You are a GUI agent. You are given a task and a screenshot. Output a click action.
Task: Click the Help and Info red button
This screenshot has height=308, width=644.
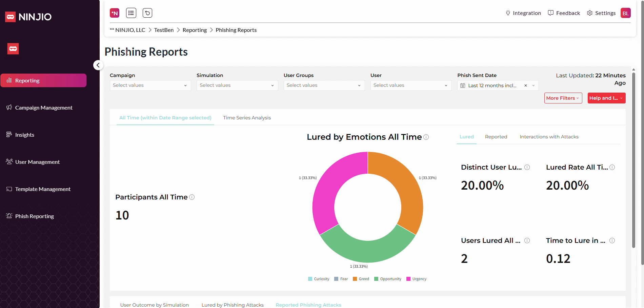[x=606, y=98]
